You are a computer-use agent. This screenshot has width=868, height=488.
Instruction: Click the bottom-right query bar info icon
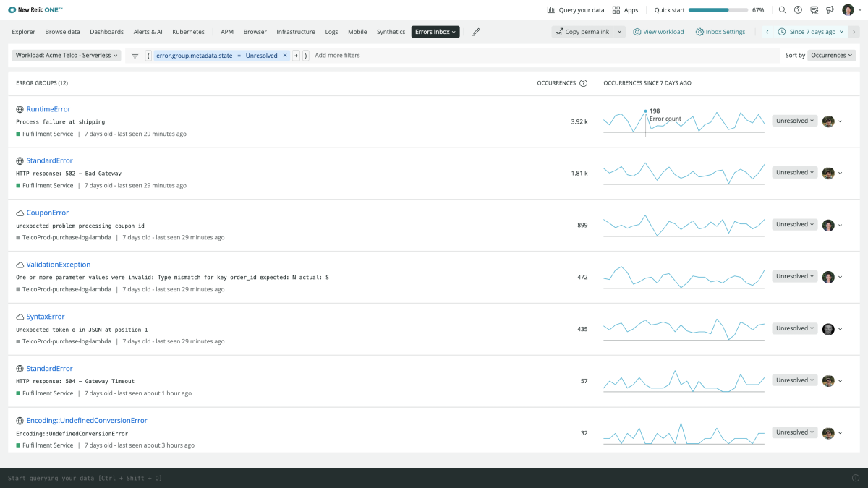856,478
